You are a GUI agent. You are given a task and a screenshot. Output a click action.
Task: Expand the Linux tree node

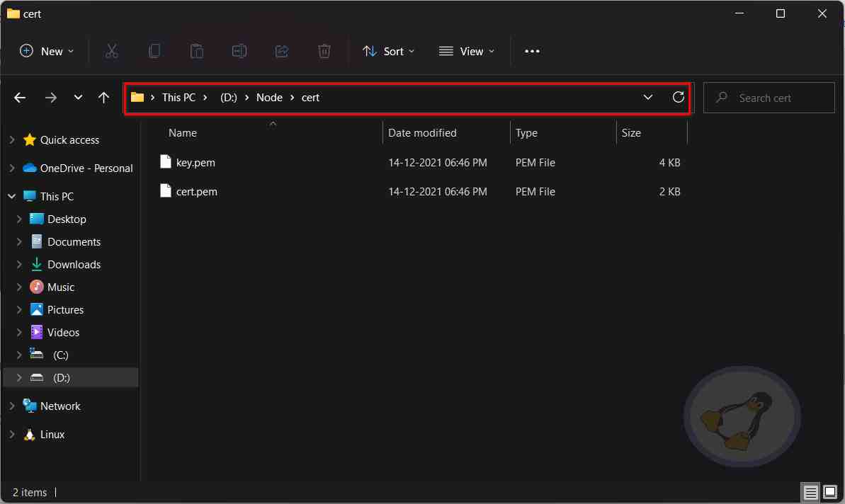(12, 434)
